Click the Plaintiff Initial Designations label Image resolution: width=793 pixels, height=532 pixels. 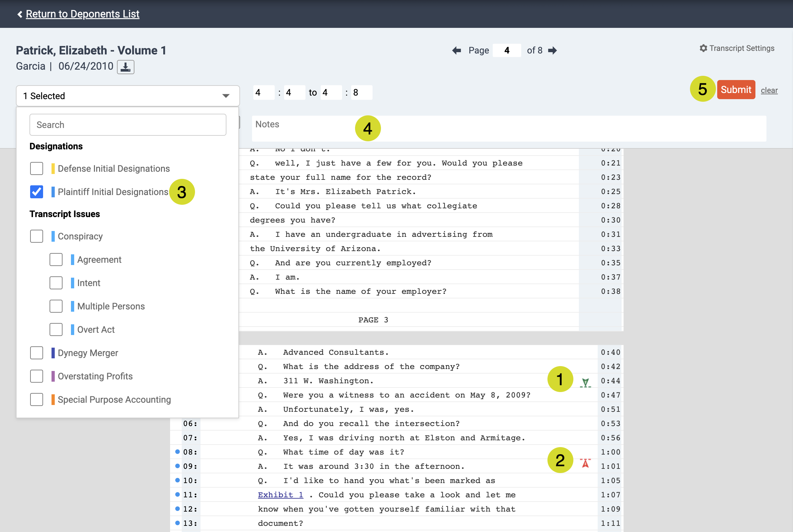pyautogui.click(x=113, y=192)
